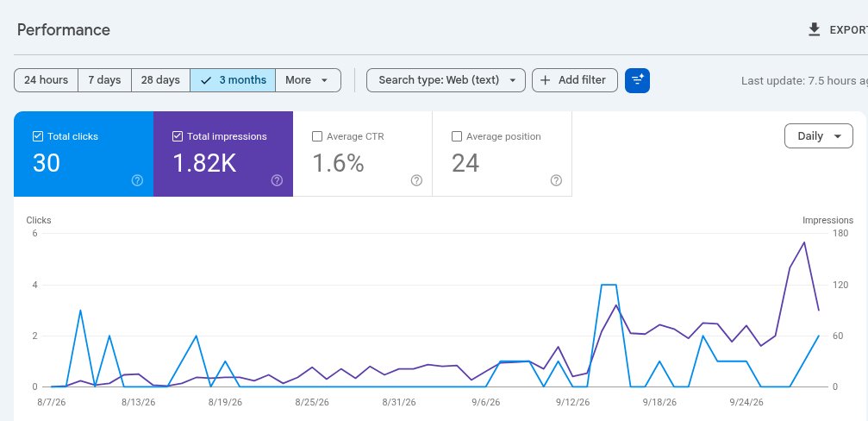Select the 7 days date range
Viewport: 868px width, 421px height.
point(104,80)
